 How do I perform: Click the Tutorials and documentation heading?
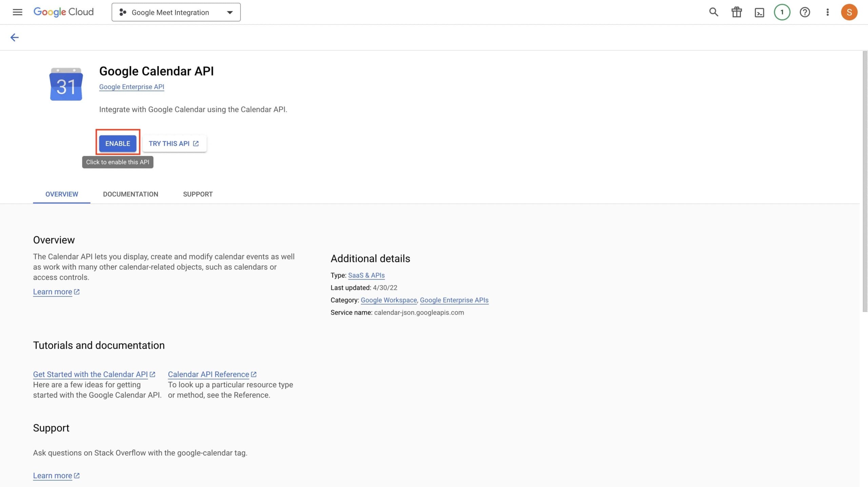99,345
